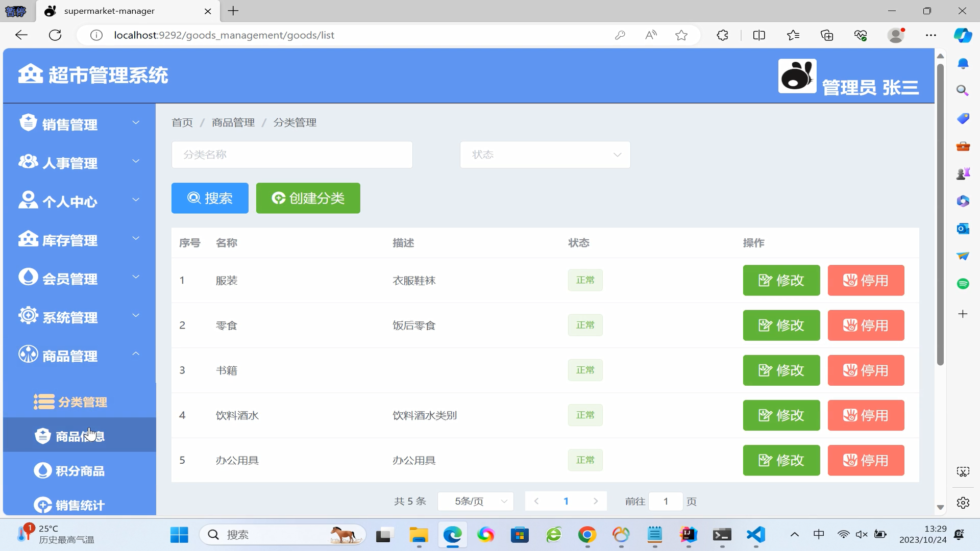Open 积分商品 sidebar menu item
Screen dimensions: 980x551
pos(80,470)
